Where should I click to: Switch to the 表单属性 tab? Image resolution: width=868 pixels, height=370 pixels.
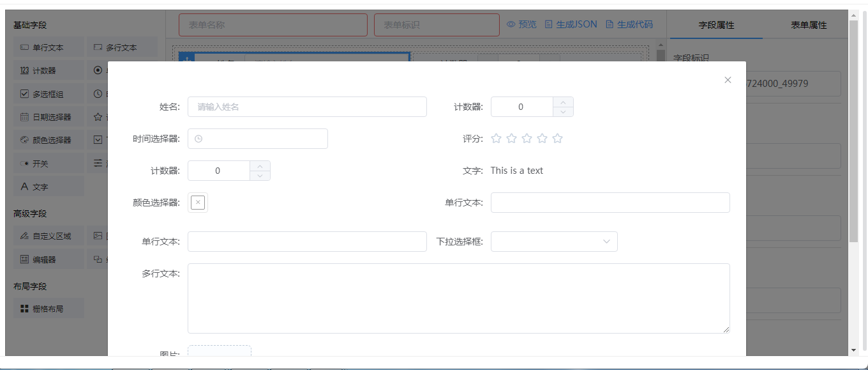(809, 25)
